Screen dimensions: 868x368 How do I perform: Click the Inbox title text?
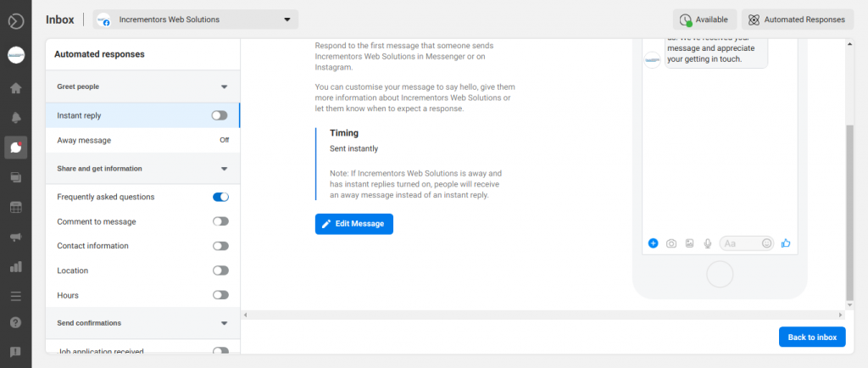(60, 20)
